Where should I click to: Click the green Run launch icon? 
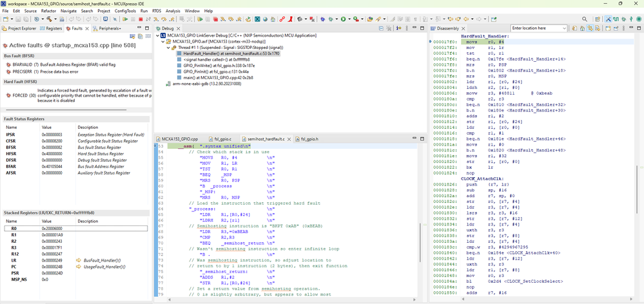[344, 19]
